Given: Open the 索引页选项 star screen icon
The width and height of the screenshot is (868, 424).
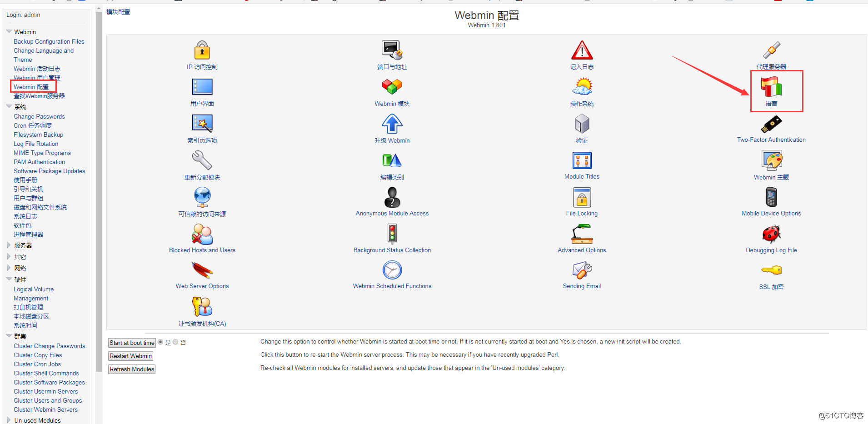Looking at the screenshot, I should pyautogui.click(x=202, y=124).
